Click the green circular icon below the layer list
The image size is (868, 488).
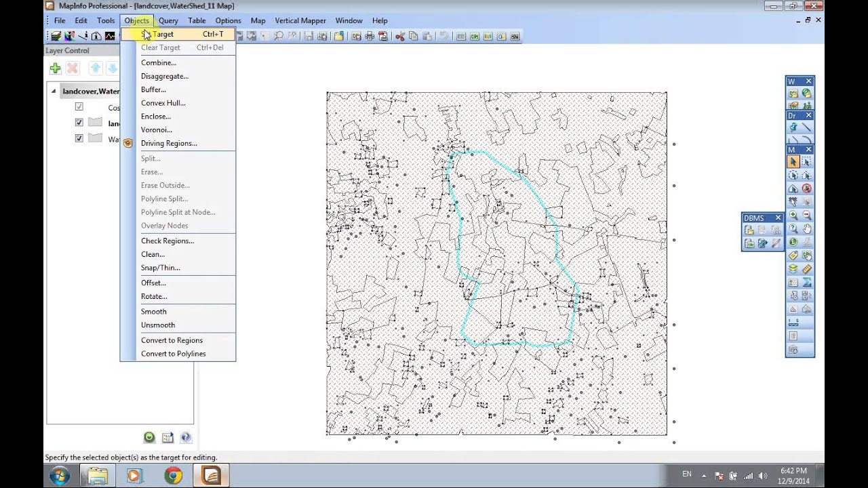[x=149, y=438]
